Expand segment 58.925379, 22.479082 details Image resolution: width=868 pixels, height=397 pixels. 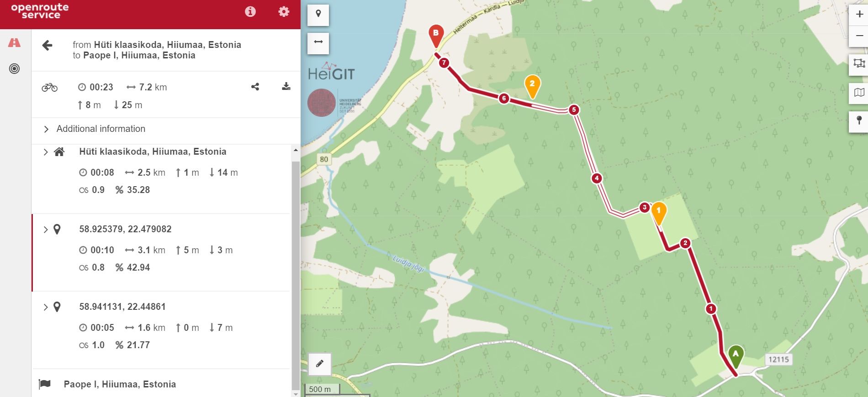click(46, 230)
